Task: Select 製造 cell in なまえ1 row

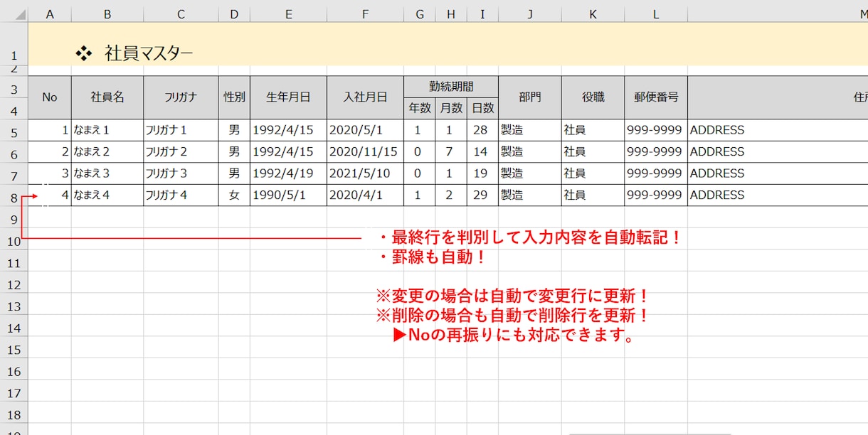Action: [x=530, y=130]
